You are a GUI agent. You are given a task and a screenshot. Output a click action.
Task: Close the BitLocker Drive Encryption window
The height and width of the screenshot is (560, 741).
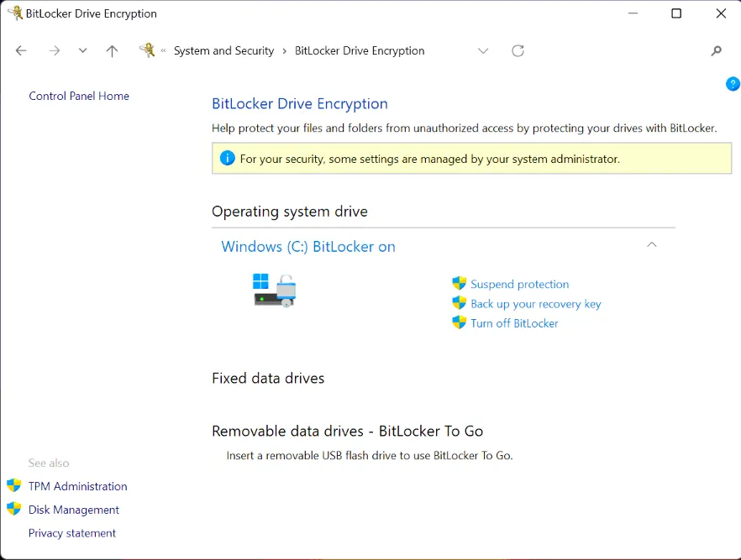(x=721, y=13)
